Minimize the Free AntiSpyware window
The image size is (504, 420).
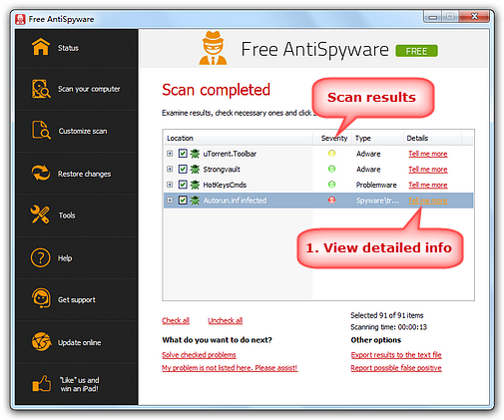[433, 17]
